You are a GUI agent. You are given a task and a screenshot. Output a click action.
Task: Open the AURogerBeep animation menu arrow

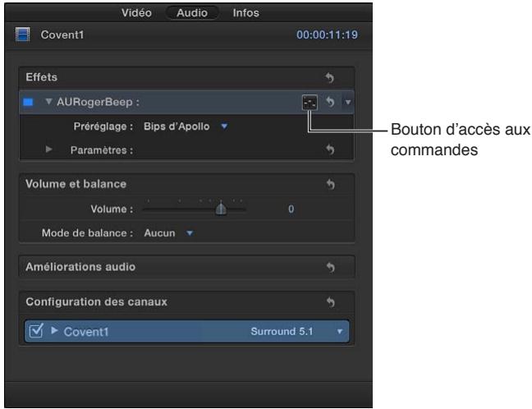(348, 102)
